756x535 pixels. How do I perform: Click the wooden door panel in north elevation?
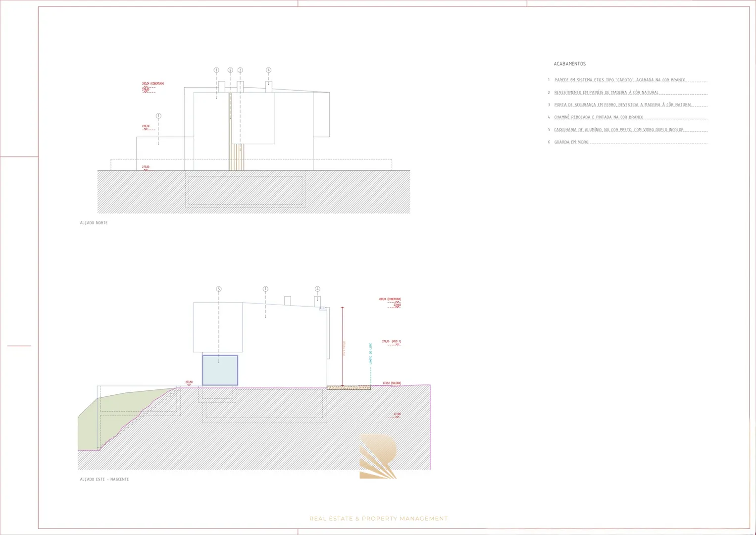pos(237,157)
